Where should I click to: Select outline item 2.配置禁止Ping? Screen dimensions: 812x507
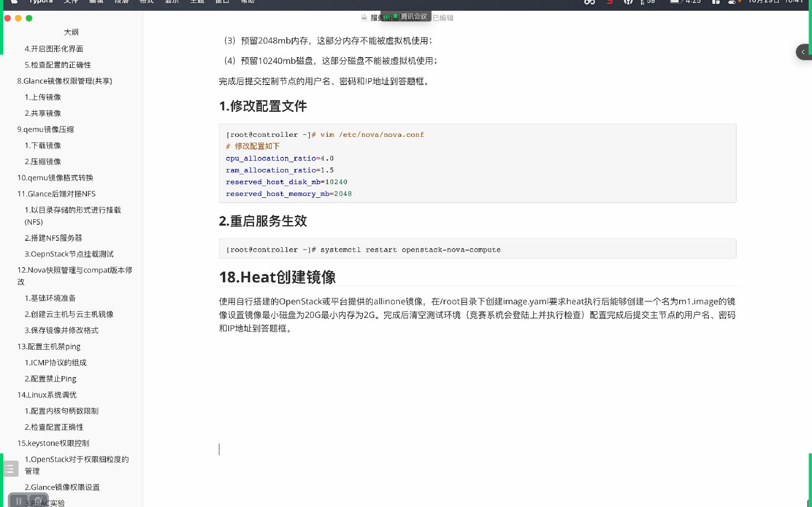pyautogui.click(x=50, y=379)
